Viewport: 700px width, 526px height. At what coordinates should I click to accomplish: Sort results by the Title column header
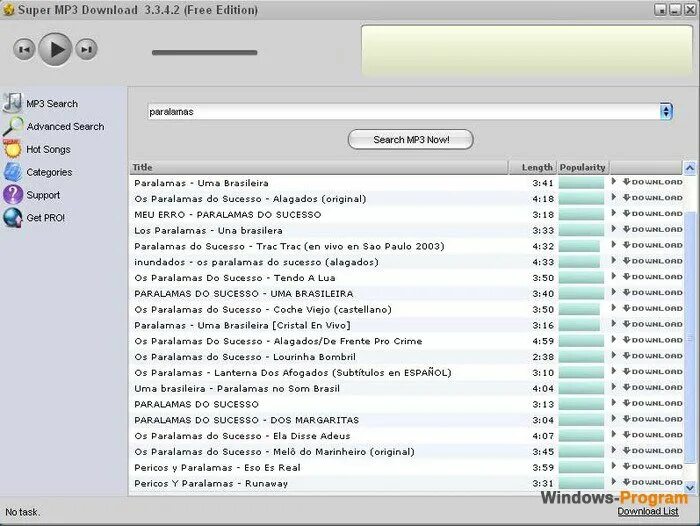click(319, 167)
